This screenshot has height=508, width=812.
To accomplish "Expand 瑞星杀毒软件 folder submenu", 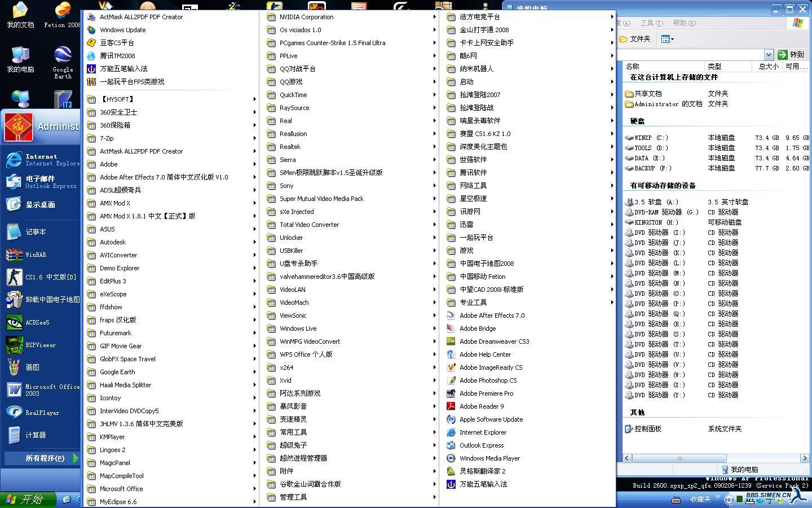I will click(x=529, y=121).
